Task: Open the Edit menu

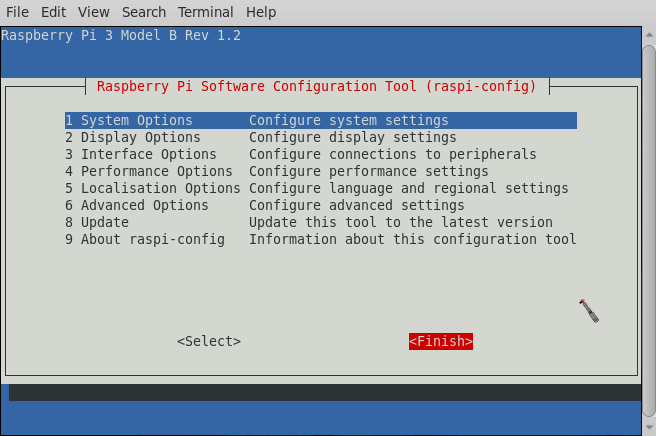Action: tap(53, 12)
